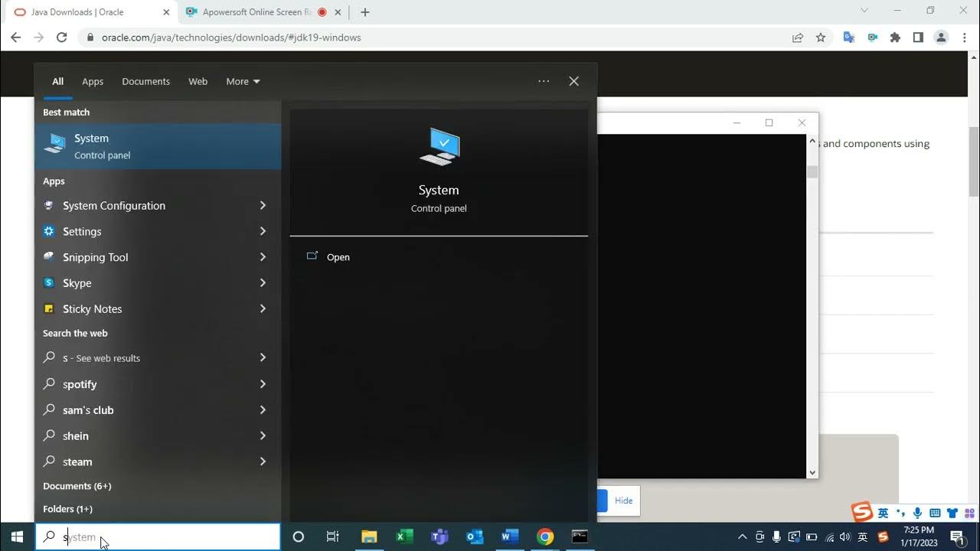Go back in Chrome
Image resolution: width=980 pixels, height=551 pixels.
16,37
